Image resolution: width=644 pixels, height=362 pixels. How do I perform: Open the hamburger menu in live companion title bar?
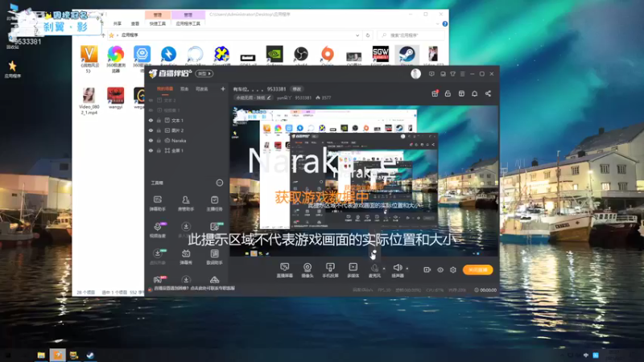462,74
